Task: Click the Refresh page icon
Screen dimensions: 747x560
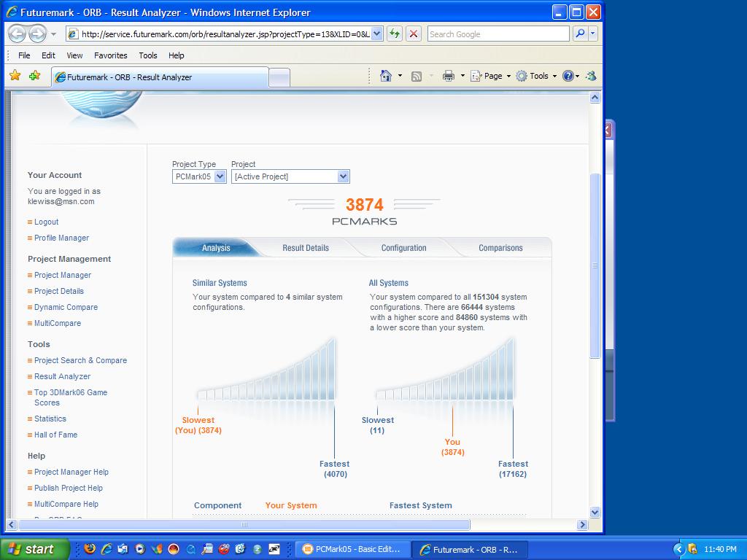Action: point(395,34)
